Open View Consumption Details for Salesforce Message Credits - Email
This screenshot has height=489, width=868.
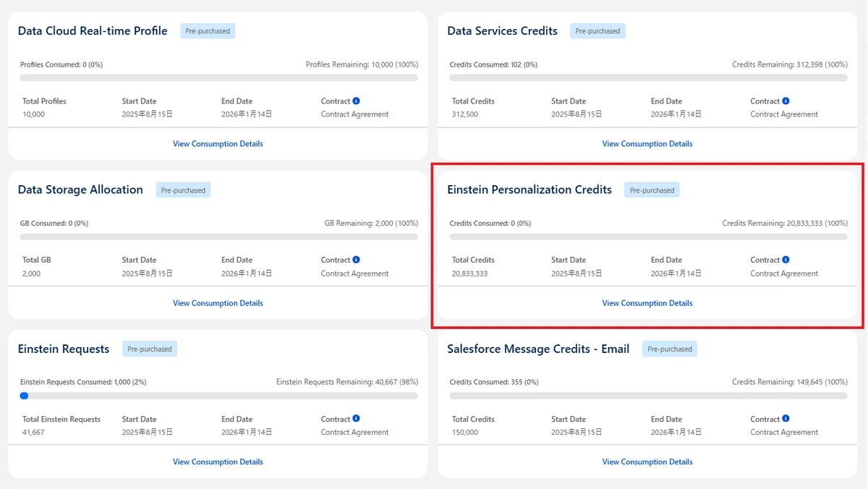tap(647, 462)
